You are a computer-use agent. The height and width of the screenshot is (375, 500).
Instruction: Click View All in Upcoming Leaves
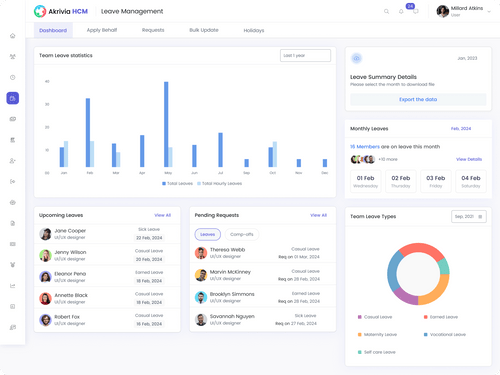pyautogui.click(x=162, y=215)
